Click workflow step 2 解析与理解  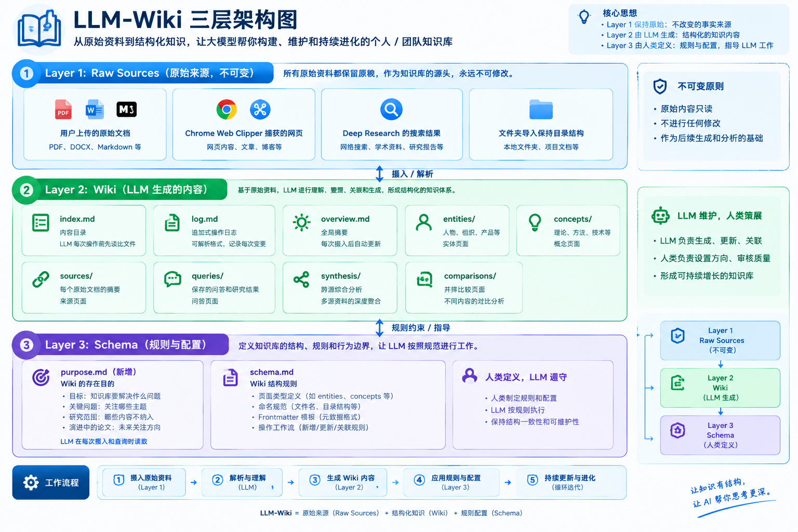(x=242, y=482)
